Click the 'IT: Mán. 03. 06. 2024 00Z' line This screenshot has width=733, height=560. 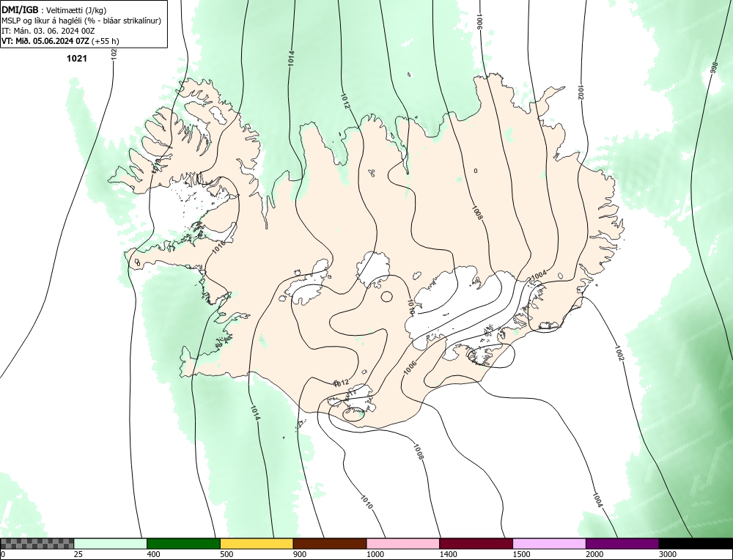coord(48,31)
